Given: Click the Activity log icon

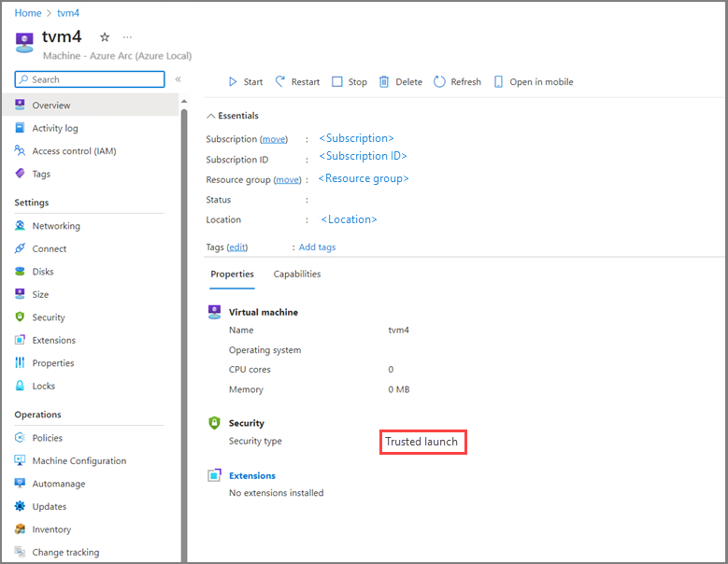Looking at the screenshot, I should coord(20,128).
